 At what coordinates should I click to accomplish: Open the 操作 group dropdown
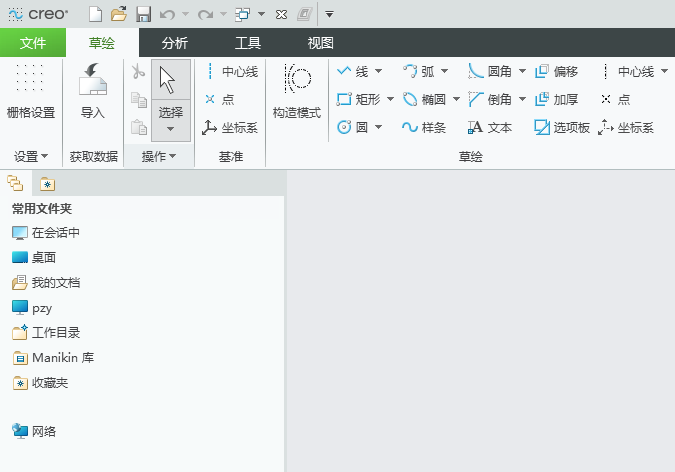point(158,156)
